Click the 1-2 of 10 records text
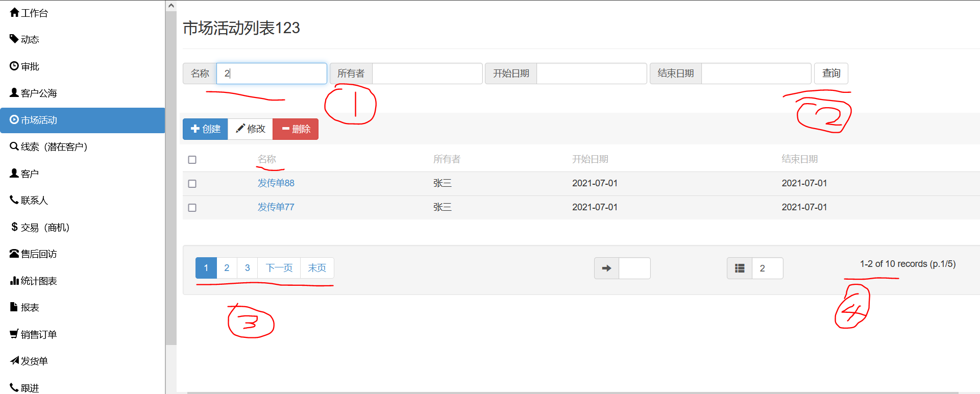Screen dimensions: 980x394 [908, 264]
